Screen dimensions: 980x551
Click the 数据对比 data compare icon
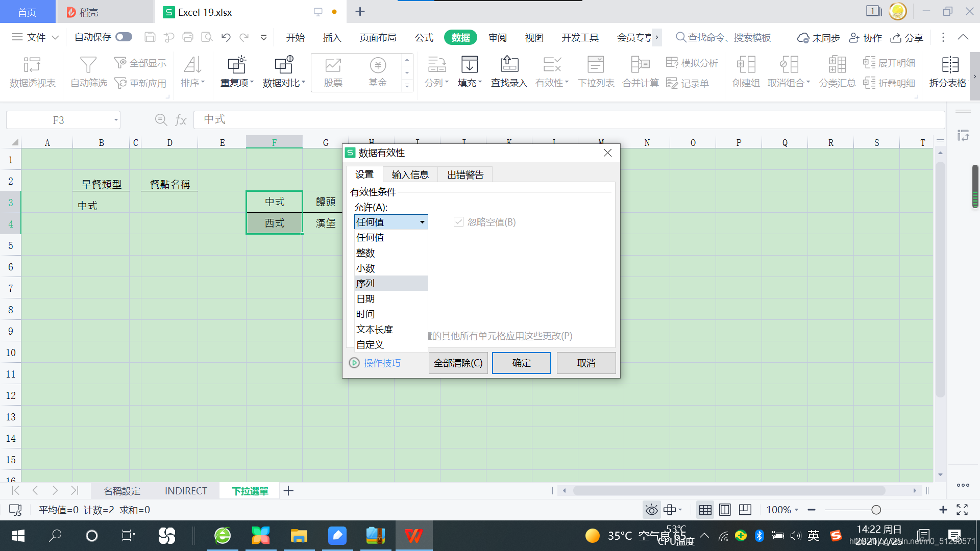pyautogui.click(x=283, y=66)
